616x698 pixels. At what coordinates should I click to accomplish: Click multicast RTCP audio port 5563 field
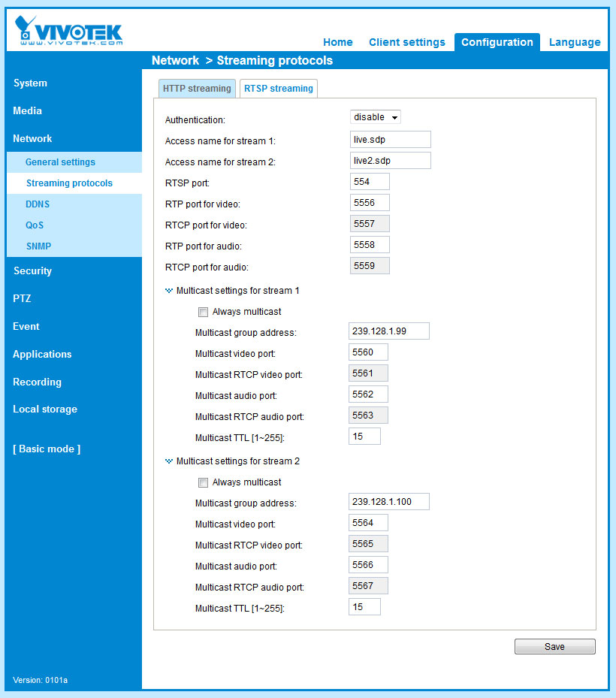[x=368, y=415]
